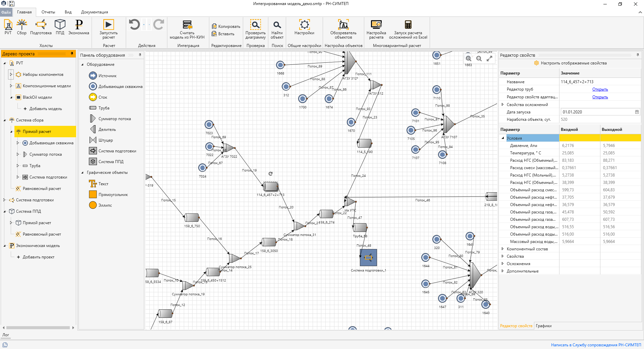The width and height of the screenshot is (644, 349).
Task: Pick Добывающая скважина from equipment panel
Action: pos(116,87)
